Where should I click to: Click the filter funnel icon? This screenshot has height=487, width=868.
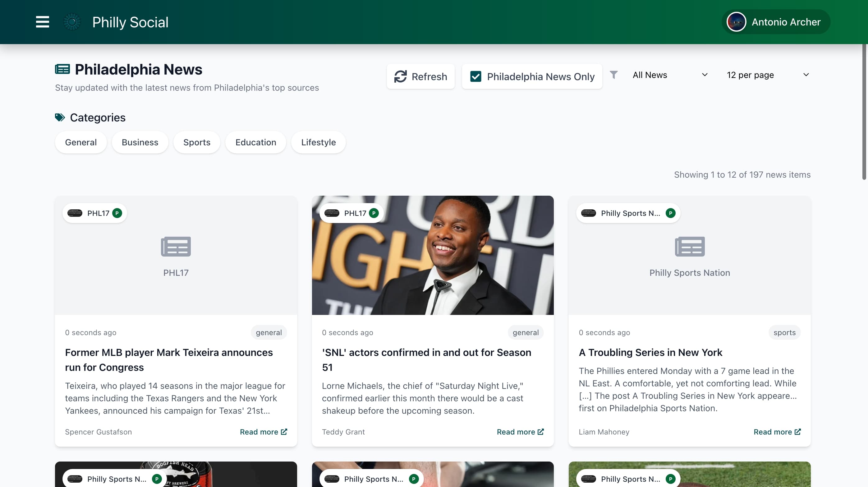pyautogui.click(x=613, y=75)
